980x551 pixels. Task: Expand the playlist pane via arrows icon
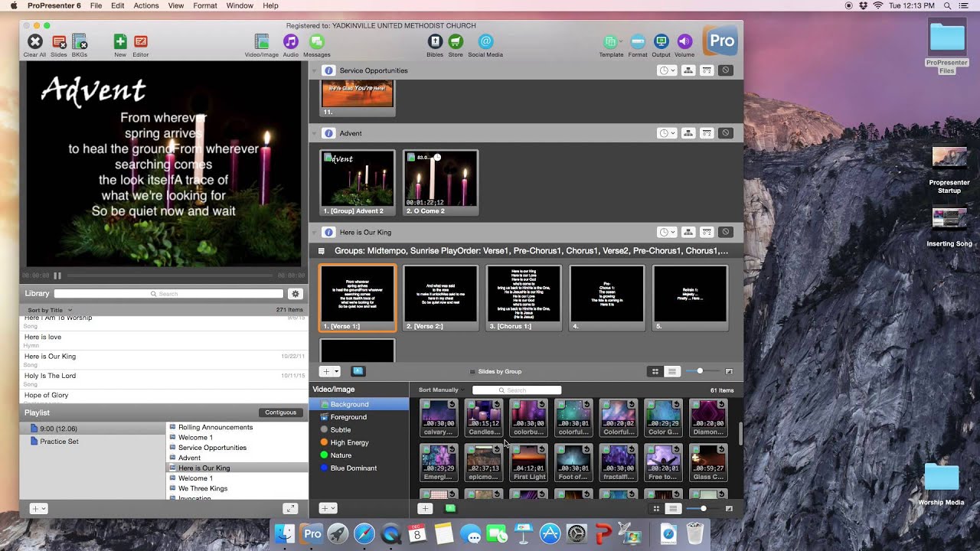point(290,508)
